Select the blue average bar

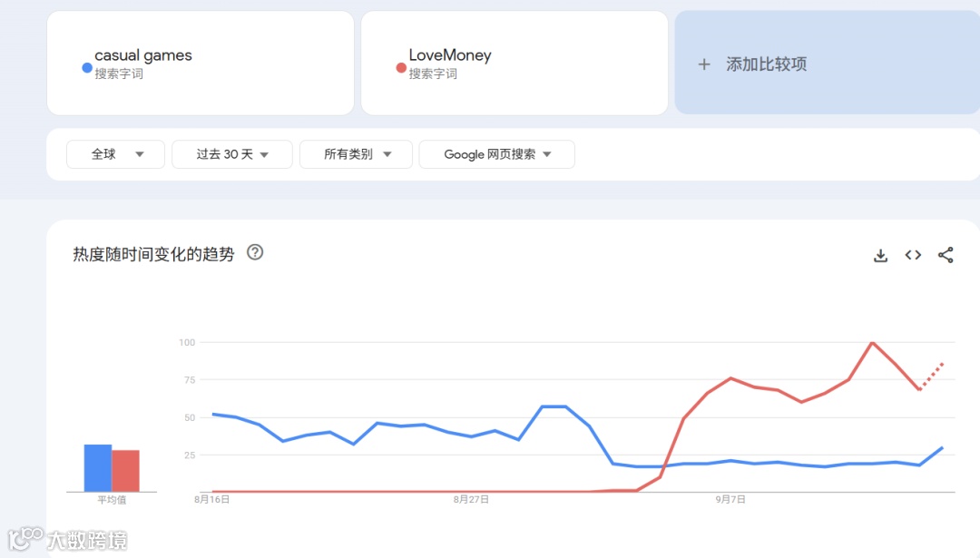[98, 468]
